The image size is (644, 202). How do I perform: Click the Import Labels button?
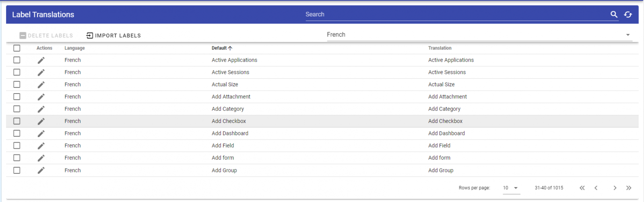tap(114, 35)
